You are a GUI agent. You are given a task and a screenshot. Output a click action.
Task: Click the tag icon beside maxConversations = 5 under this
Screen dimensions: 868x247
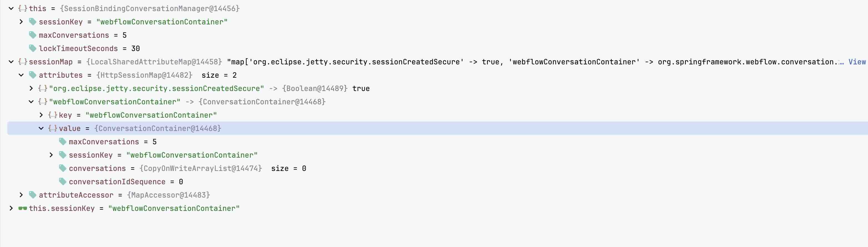(x=33, y=35)
